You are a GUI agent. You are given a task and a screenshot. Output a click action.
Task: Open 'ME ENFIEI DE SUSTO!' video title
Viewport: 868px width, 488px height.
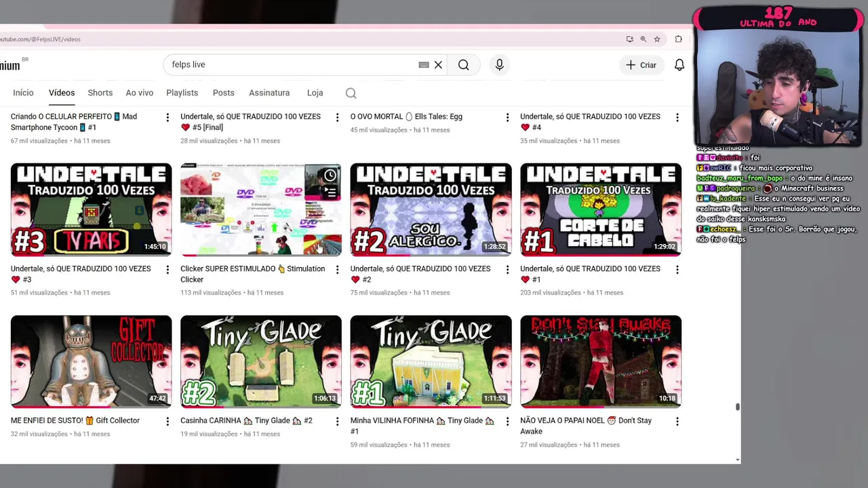pos(75,421)
